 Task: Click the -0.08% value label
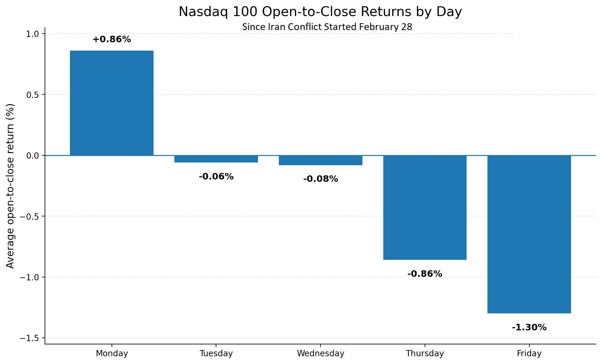coord(320,179)
